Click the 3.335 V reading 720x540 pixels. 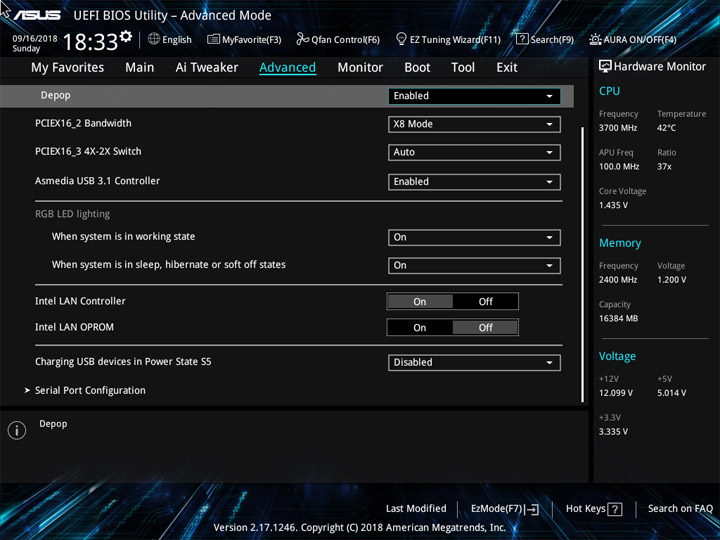coord(613,432)
